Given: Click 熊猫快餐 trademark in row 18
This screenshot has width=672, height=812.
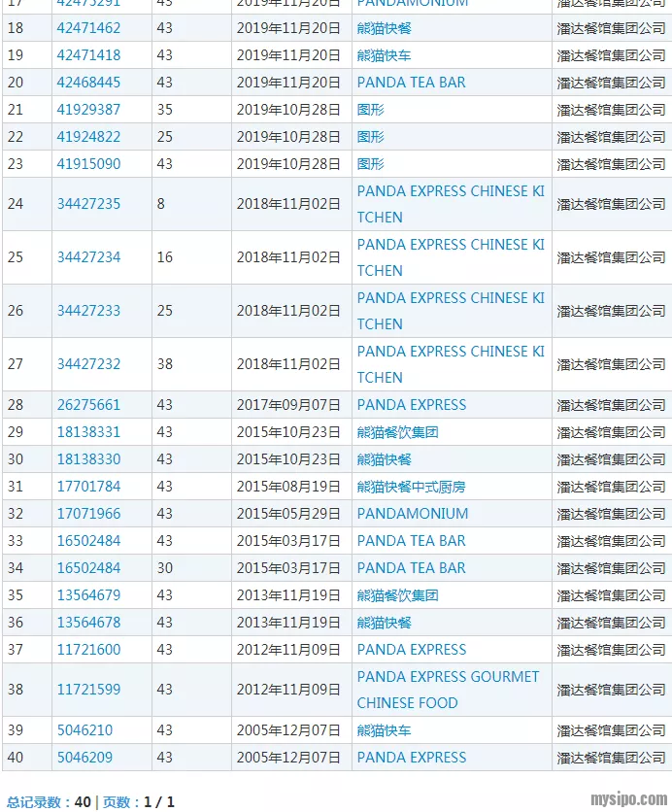Looking at the screenshot, I should [385, 28].
